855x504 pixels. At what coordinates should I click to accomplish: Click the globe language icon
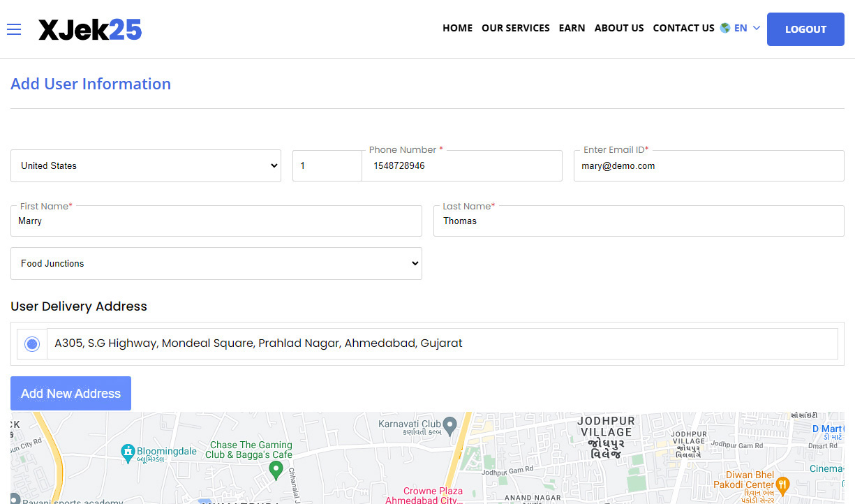pos(724,28)
